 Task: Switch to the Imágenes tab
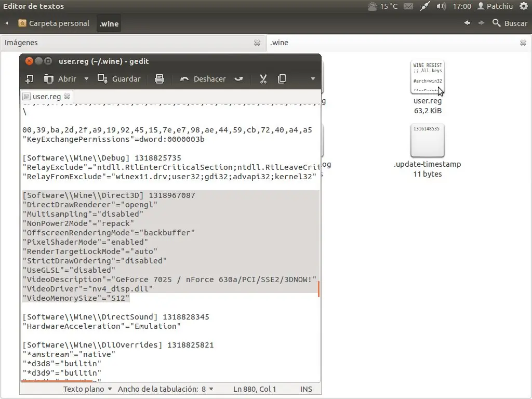point(132,43)
